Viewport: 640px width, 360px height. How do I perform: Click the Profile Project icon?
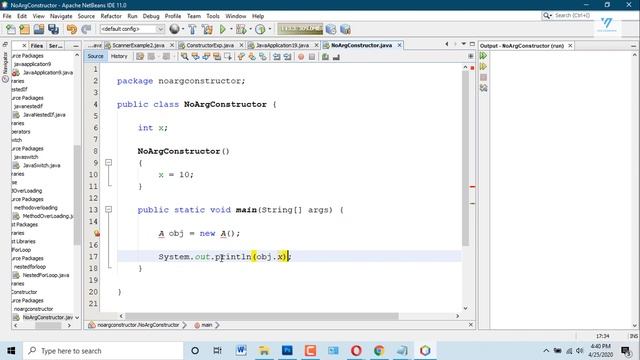(260, 29)
